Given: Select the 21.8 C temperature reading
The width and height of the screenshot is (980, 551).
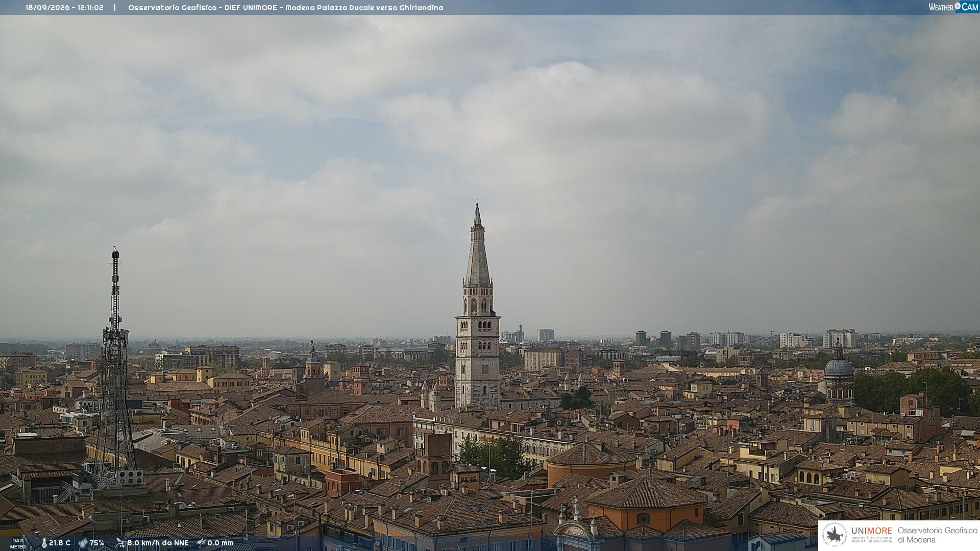Looking at the screenshot, I should (x=60, y=543).
